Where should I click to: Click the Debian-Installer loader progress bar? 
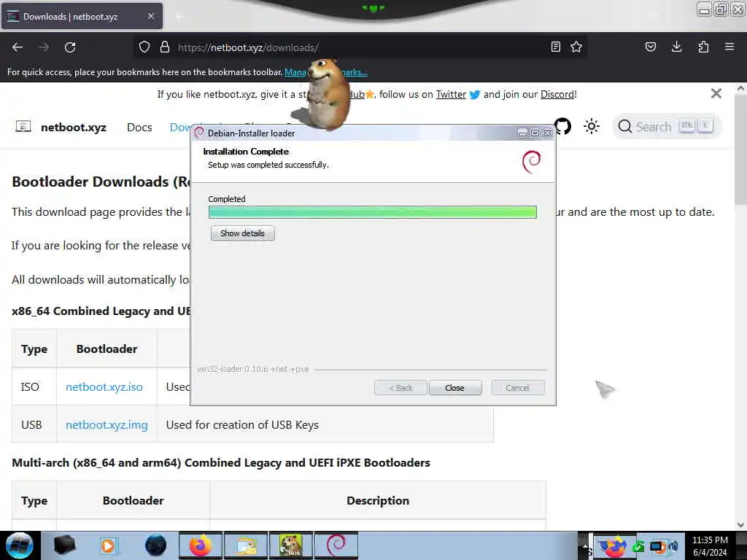373,212
